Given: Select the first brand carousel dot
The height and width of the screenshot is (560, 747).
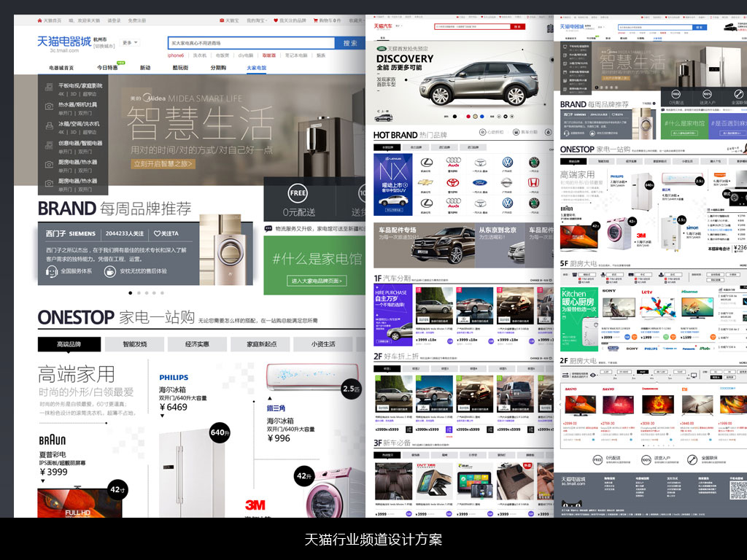Looking at the screenshot, I should pyautogui.click(x=131, y=292).
